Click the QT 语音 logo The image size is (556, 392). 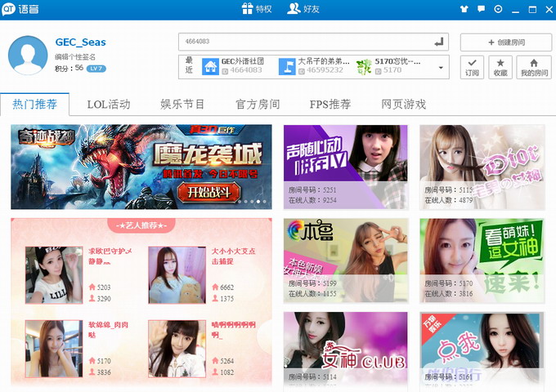(x=20, y=9)
